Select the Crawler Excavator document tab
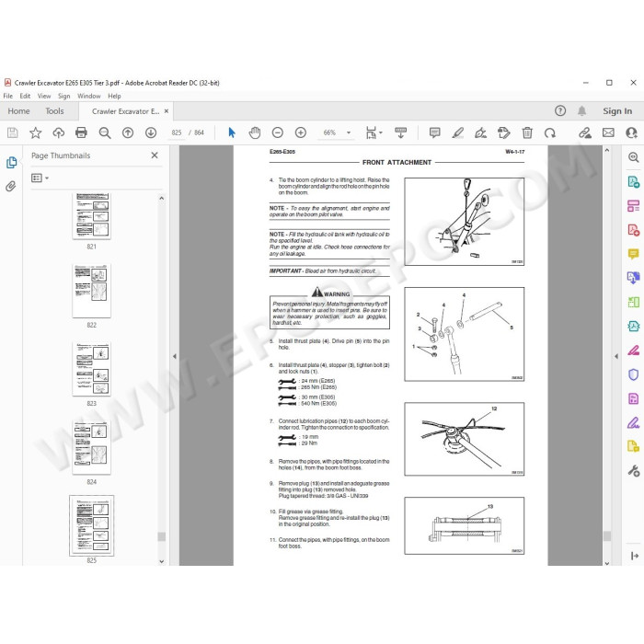 [126, 111]
